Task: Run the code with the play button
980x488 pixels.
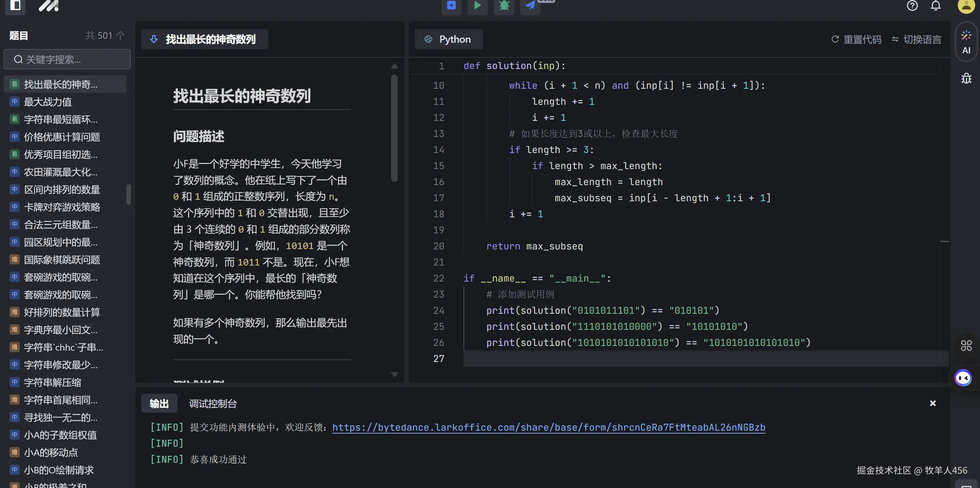Action: (x=477, y=5)
